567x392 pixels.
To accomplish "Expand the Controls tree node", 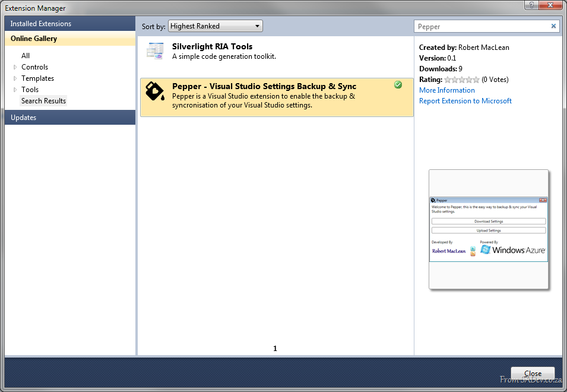I will 15,67.
